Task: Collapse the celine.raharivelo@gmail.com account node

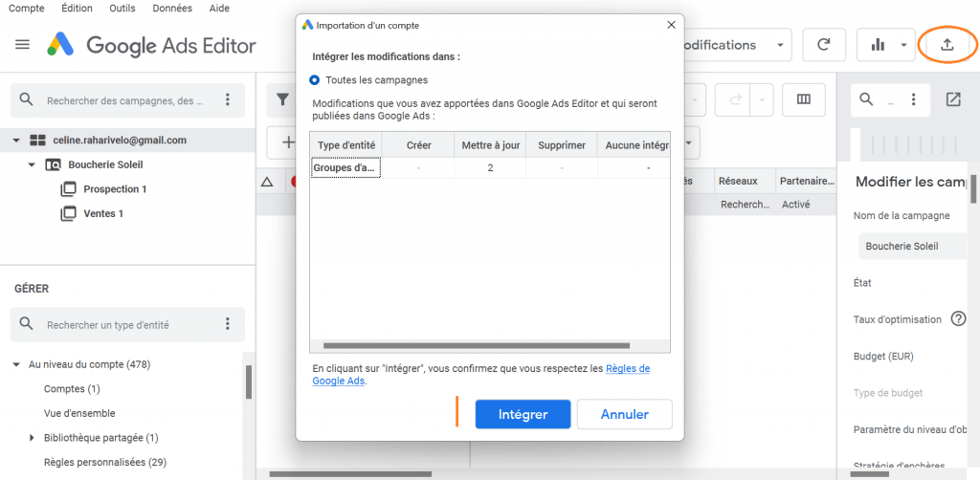Action: tap(16, 141)
